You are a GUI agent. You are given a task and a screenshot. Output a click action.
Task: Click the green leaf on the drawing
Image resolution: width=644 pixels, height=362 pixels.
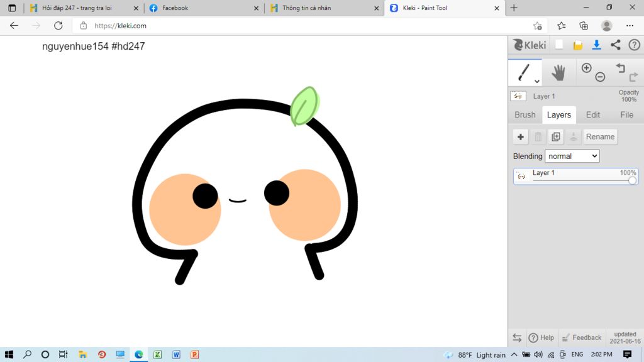pyautogui.click(x=304, y=106)
